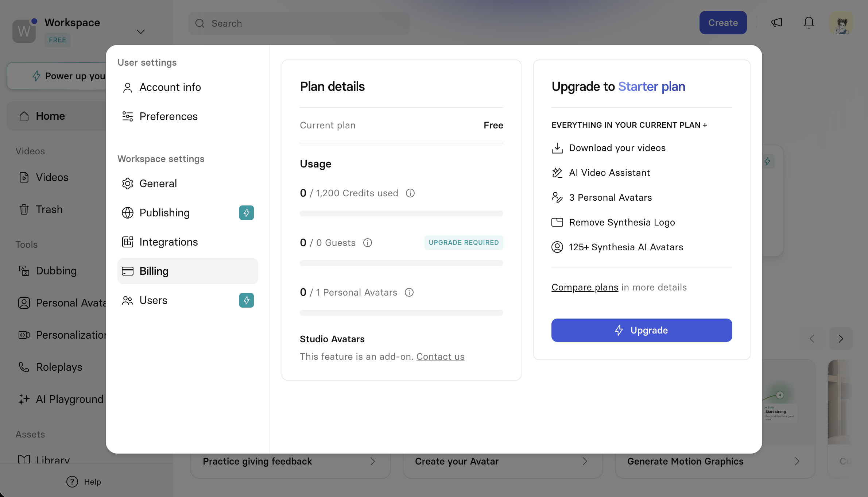Screen dimensions: 868x497
Task: Click the '3 Personal Avatars' feature text
Action: pyautogui.click(x=611, y=197)
